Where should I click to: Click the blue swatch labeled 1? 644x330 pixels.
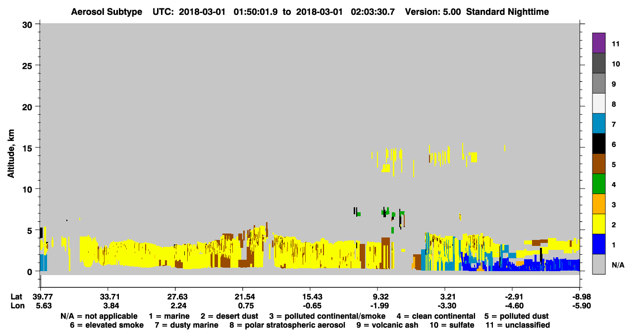[599, 244]
